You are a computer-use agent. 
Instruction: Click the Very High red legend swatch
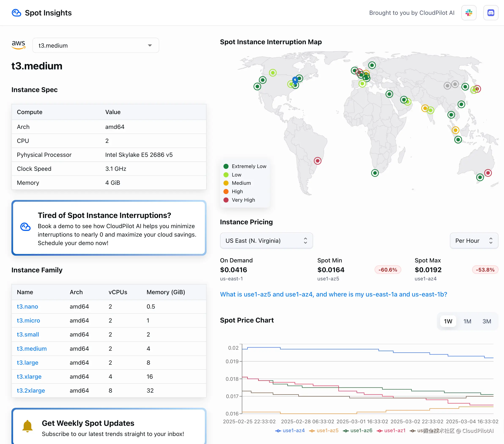click(226, 200)
